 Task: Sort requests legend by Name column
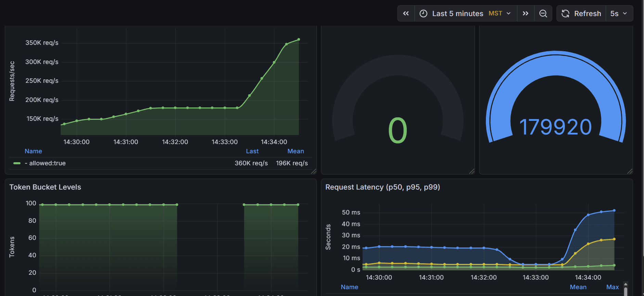point(33,151)
